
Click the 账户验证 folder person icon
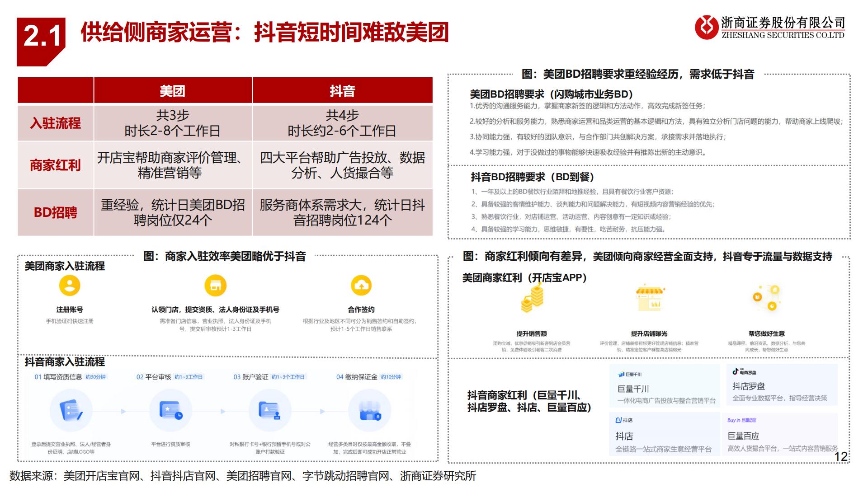270,410
